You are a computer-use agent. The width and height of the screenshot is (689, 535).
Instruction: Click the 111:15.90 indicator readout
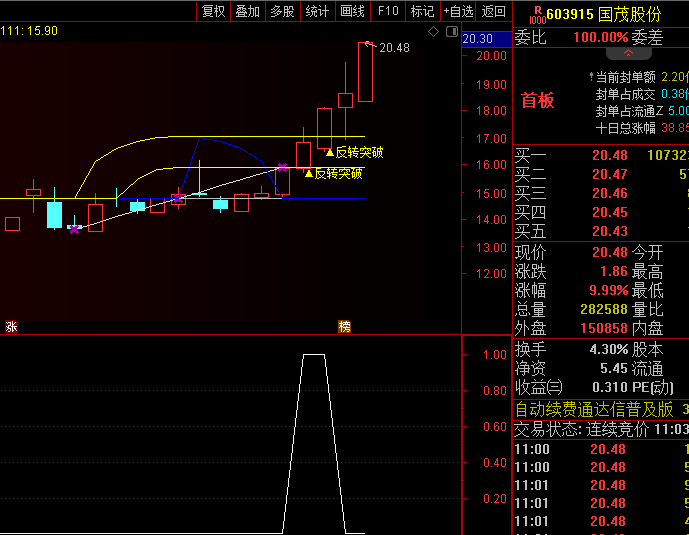pos(29,31)
